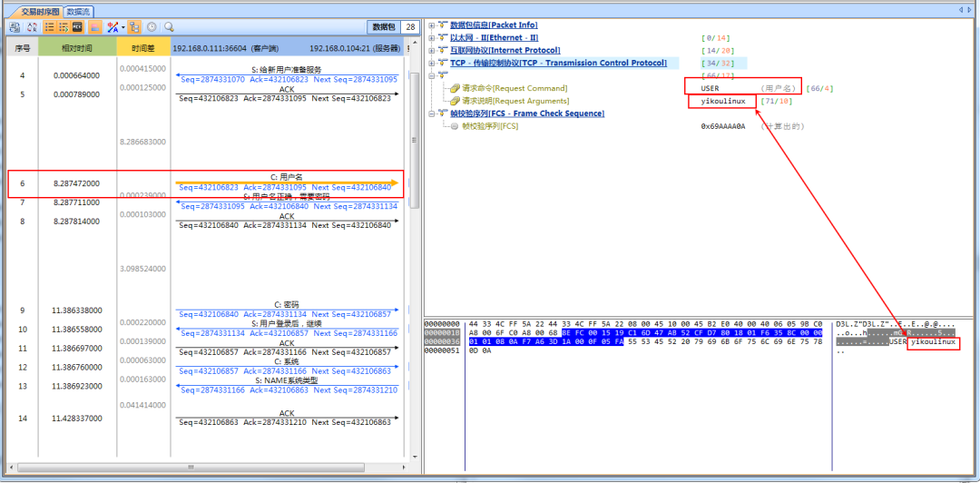Open the 互联网协议[Internet Protocol] link
Viewport: 980px width, 483px height.
point(505,50)
